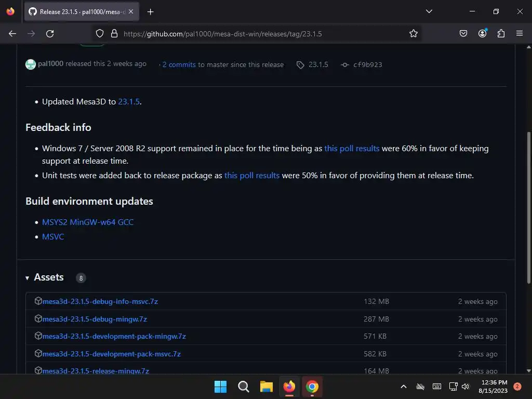Open Mesa3D 23.1.5 release notes link
Viewport: 532px width, 399px height.
[x=129, y=101]
